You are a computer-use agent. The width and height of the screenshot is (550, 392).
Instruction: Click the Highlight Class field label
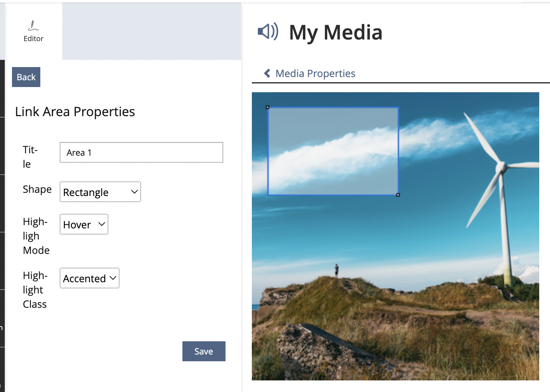35,290
